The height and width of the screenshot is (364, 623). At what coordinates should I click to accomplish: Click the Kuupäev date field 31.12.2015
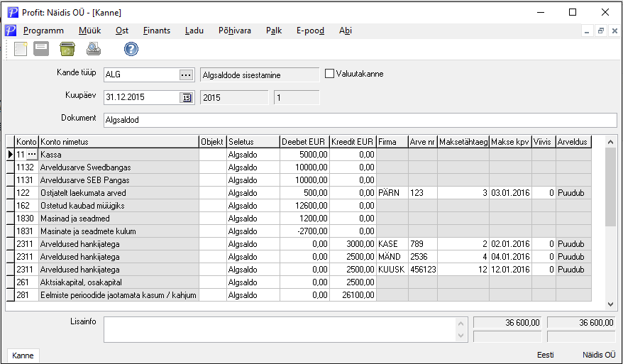(x=141, y=97)
